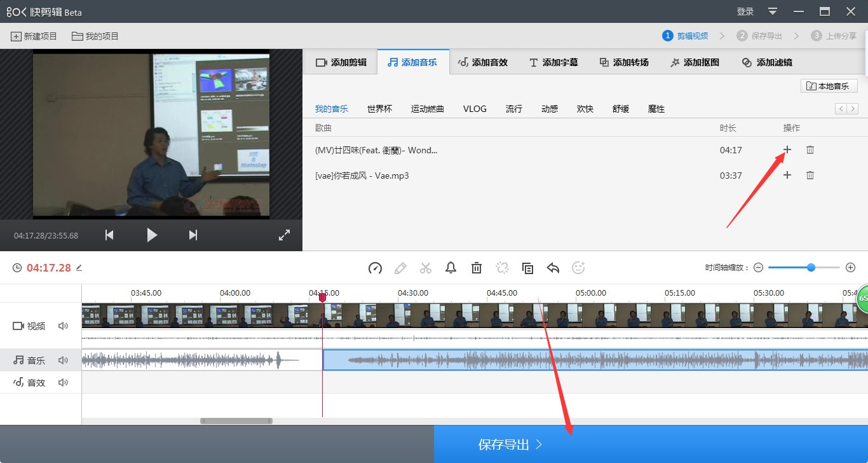Screen dimensions: 868x463
Task: Delete selected clip with trash icon
Action: click(x=477, y=268)
